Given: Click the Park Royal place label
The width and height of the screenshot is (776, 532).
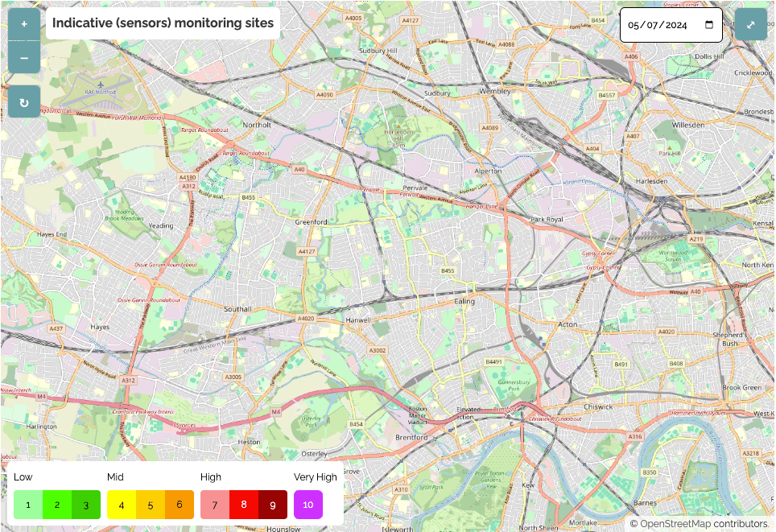Looking at the screenshot, I should 547,219.
